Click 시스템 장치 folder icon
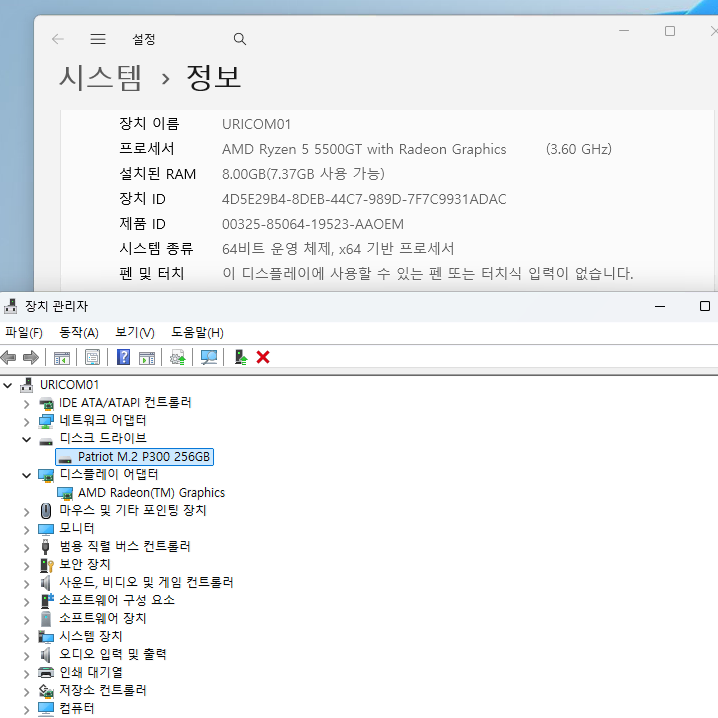This screenshot has width=718, height=718. 46,637
